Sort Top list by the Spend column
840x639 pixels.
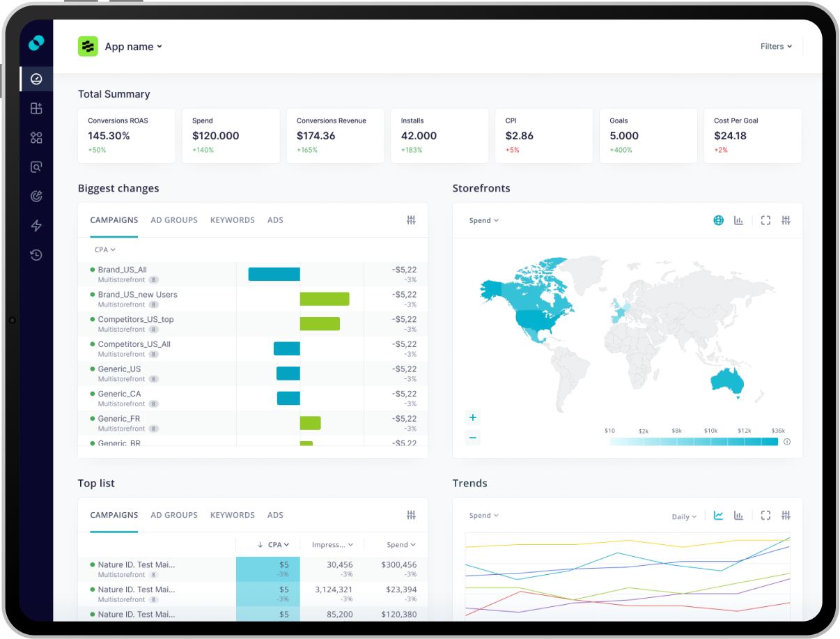pos(401,545)
